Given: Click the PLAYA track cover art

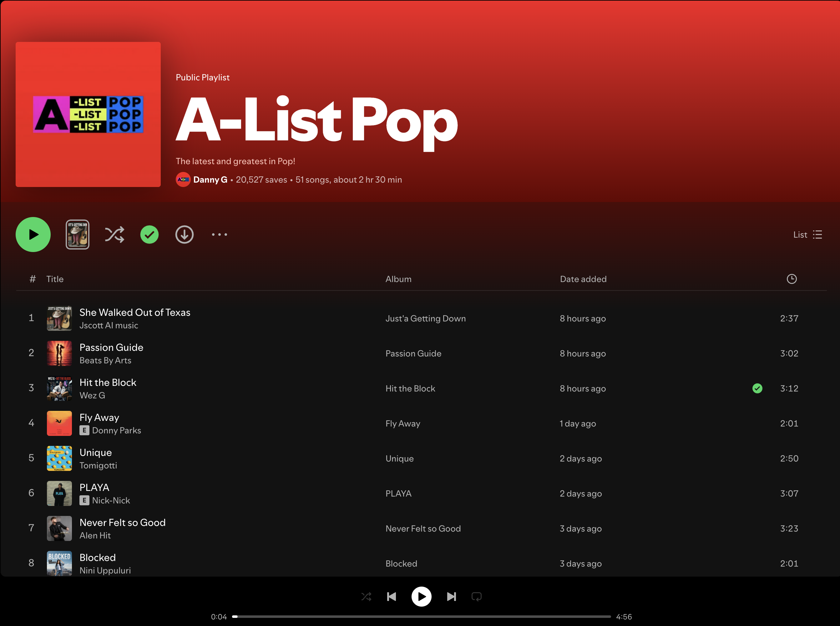Looking at the screenshot, I should click(59, 493).
